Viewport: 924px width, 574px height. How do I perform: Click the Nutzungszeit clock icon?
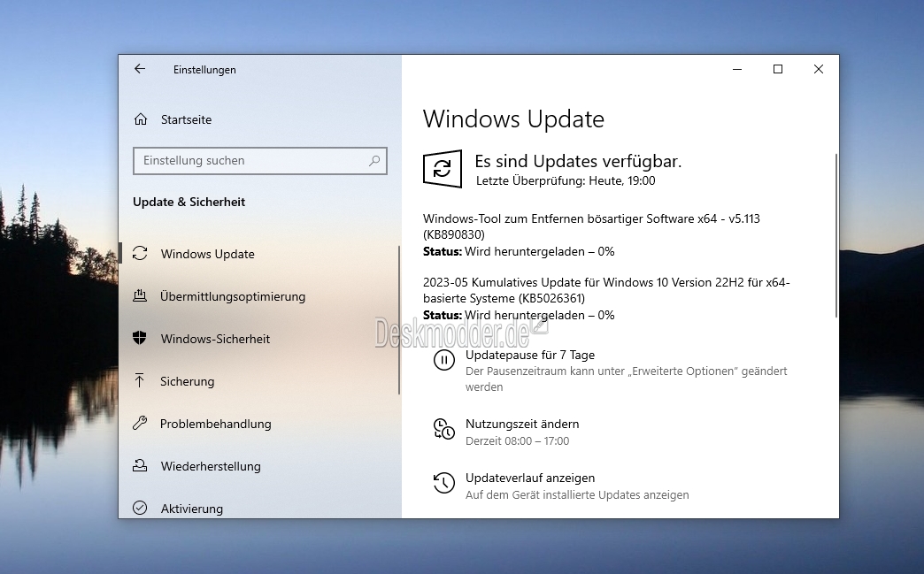click(x=443, y=429)
